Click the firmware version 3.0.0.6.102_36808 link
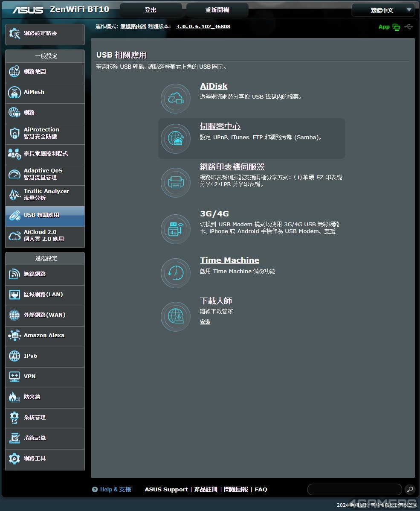Viewport: 420px width, 511px height. pos(203,26)
